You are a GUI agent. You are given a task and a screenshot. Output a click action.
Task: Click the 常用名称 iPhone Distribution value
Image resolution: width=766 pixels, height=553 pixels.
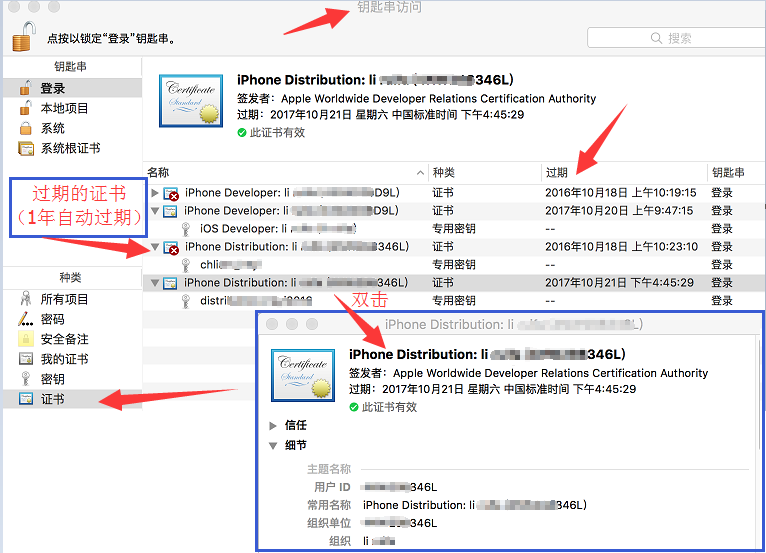pos(475,505)
